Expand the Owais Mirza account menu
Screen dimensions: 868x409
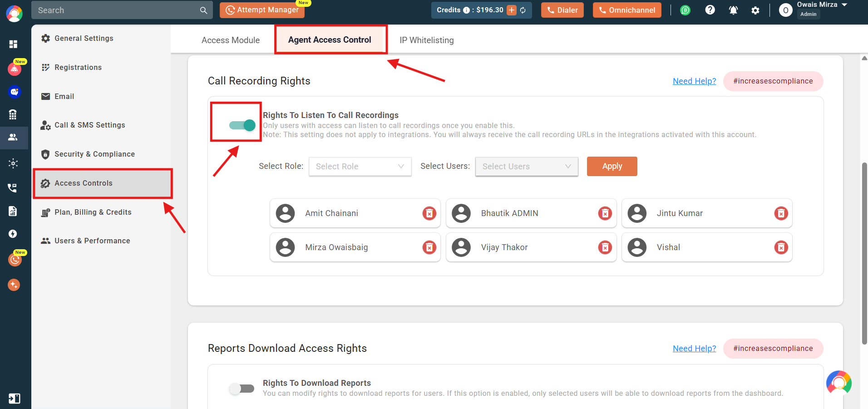coord(844,5)
